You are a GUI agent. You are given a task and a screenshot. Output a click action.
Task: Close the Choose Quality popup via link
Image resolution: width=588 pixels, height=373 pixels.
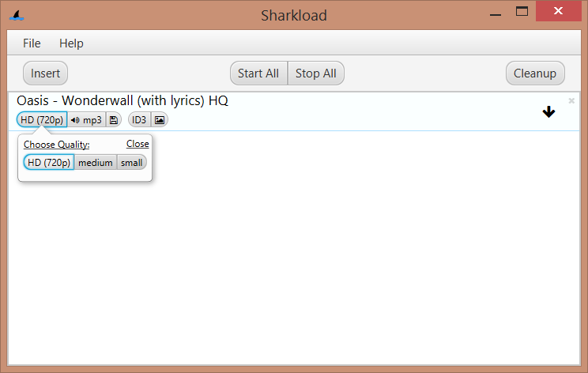coord(138,144)
